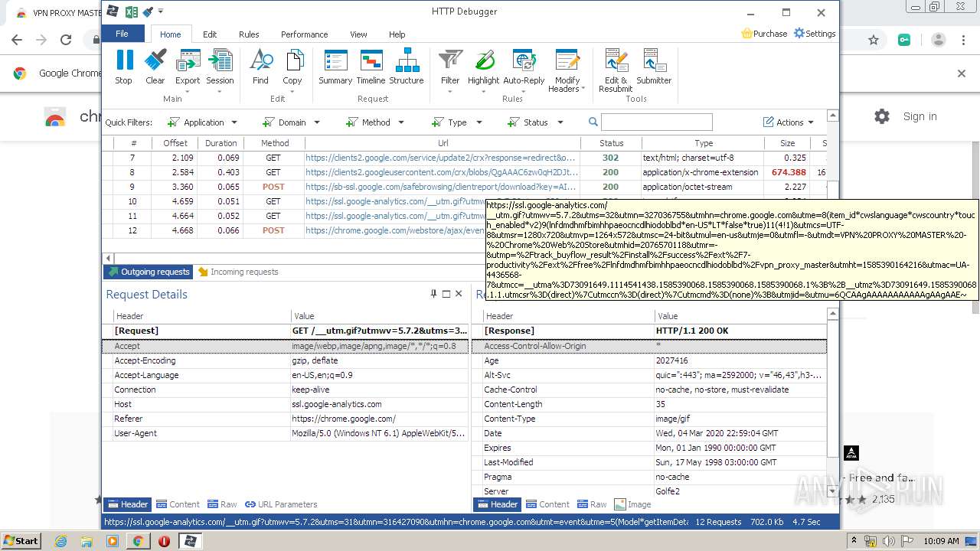Click Accept-Encoding header row
The width and height of the screenshot is (980, 551).
pyautogui.click(x=286, y=360)
